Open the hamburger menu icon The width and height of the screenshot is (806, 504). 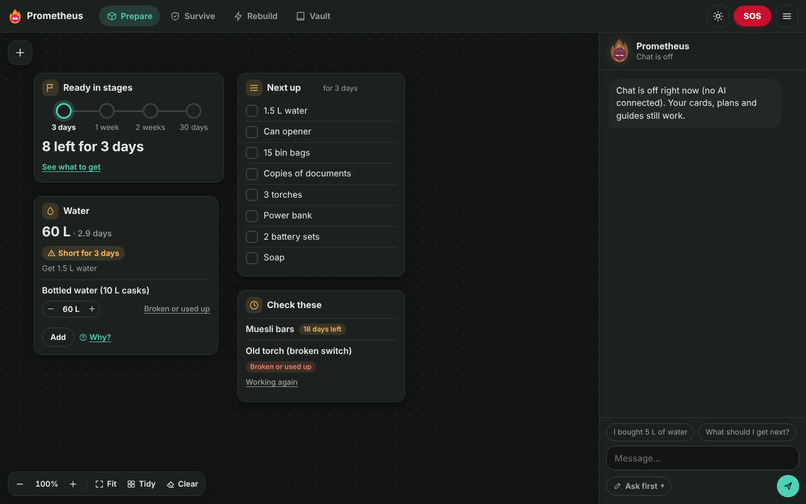(786, 16)
